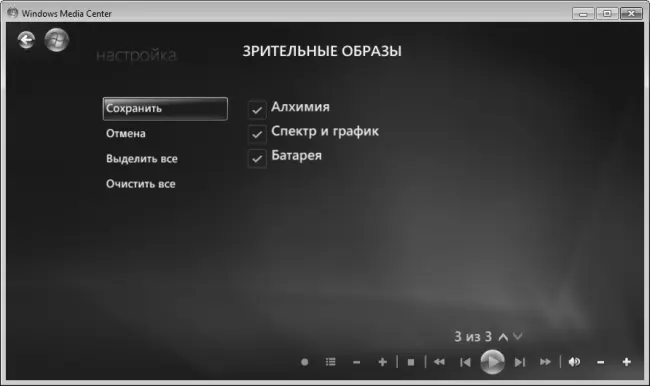Viewport: 650px width, 386px height.
Task: Skip to previous track
Action: tap(465, 362)
